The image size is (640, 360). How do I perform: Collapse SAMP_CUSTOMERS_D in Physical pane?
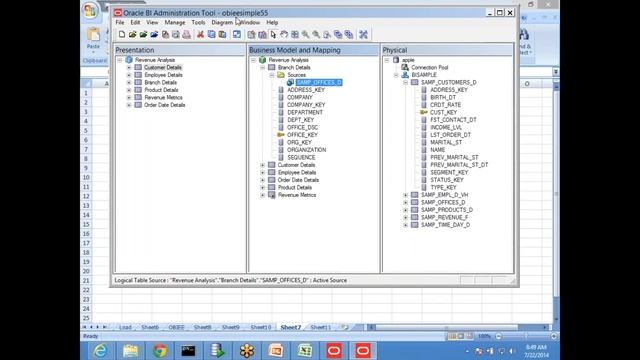tap(405, 82)
